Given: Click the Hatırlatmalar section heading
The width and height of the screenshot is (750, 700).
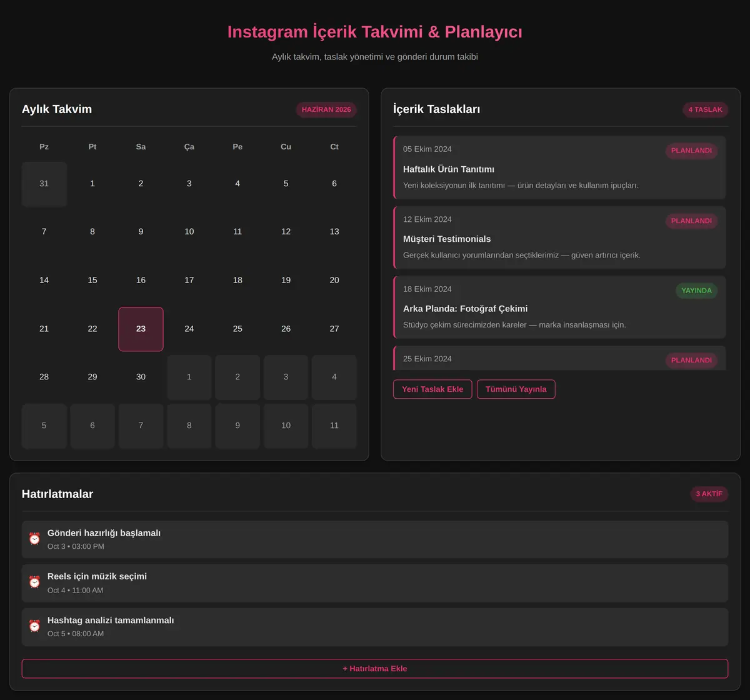Looking at the screenshot, I should (x=57, y=494).
